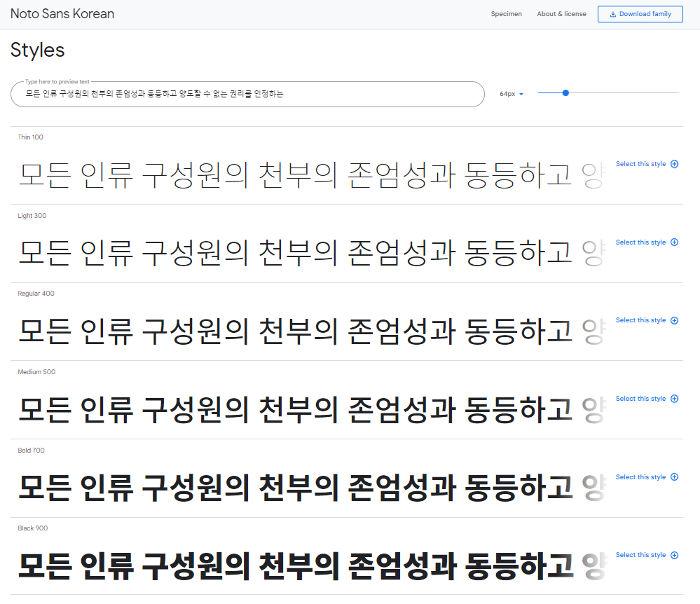Click the Black 900 Korean preview text
Screen dimensions: 700x604
tap(313, 566)
